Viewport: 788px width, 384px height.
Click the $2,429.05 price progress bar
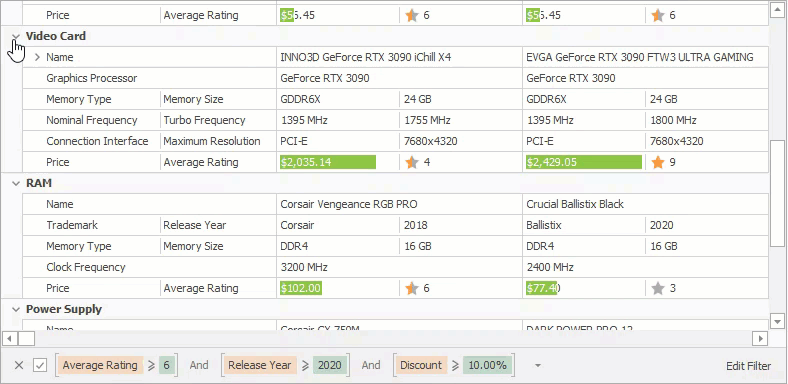tap(584, 162)
